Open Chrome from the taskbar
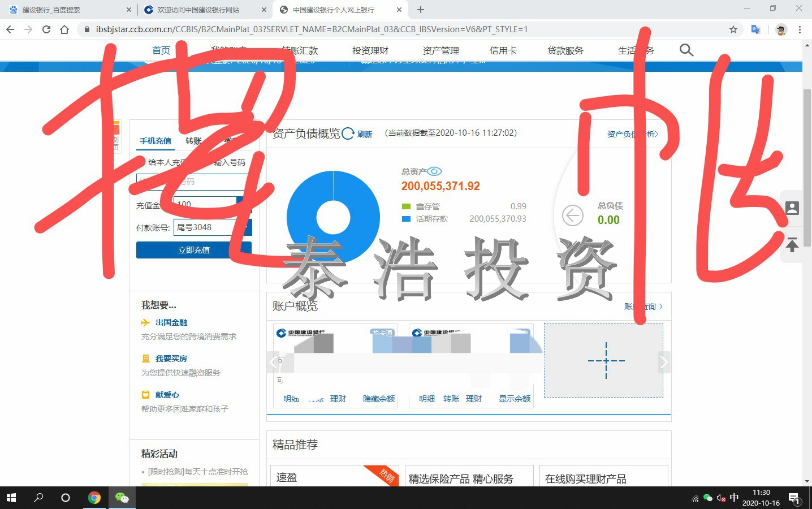The width and height of the screenshot is (812, 509). 94,498
